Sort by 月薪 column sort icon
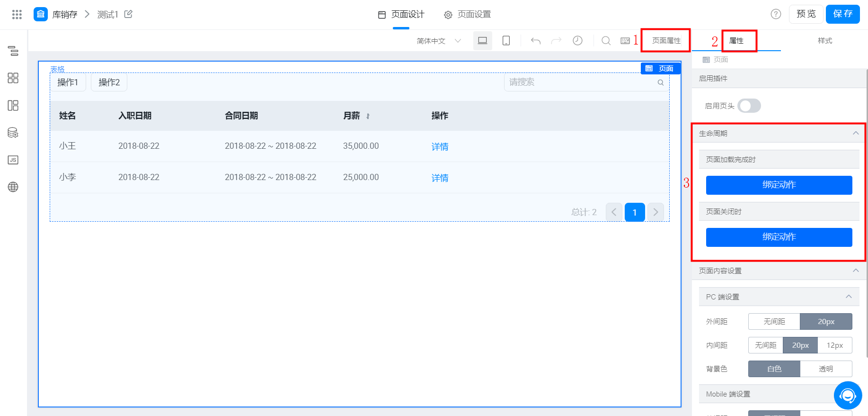 click(x=368, y=116)
